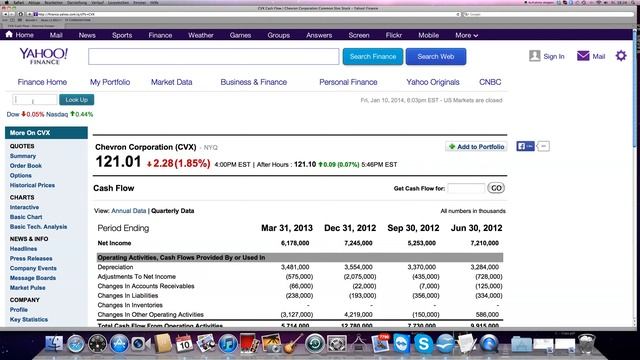The width and height of the screenshot is (640, 360).
Task: Open the Historical Prices sidebar link
Action: pyautogui.click(x=32, y=185)
